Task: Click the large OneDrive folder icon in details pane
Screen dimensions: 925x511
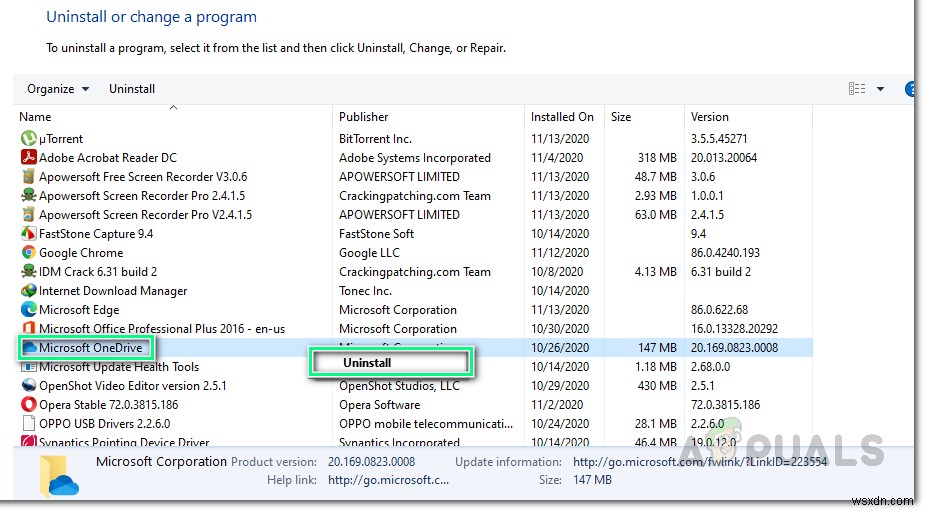Action: tap(59, 475)
